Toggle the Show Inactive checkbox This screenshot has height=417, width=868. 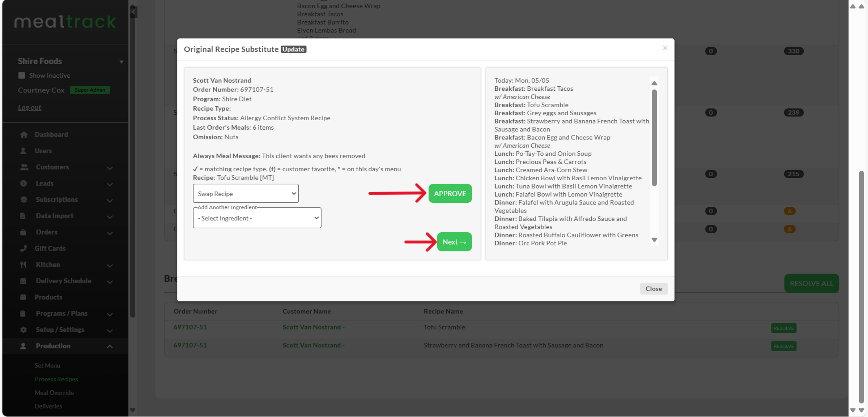click(x=22, y=76)
